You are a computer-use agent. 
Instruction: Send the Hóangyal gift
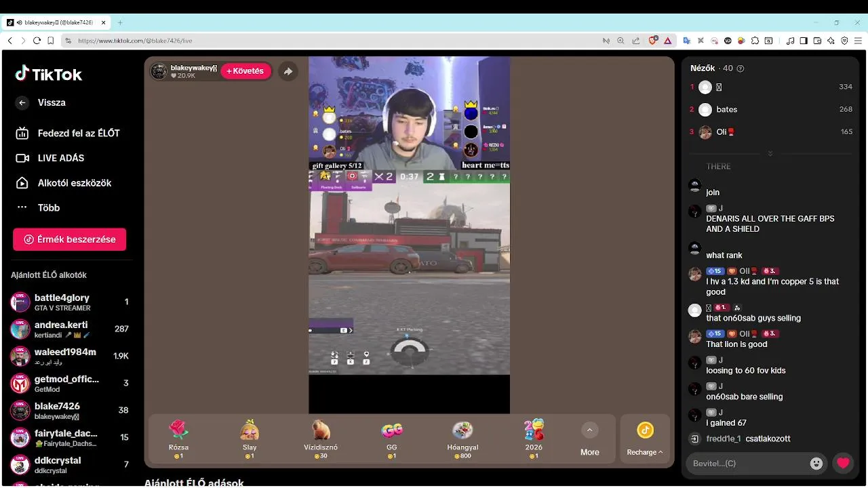coord(462,439)
